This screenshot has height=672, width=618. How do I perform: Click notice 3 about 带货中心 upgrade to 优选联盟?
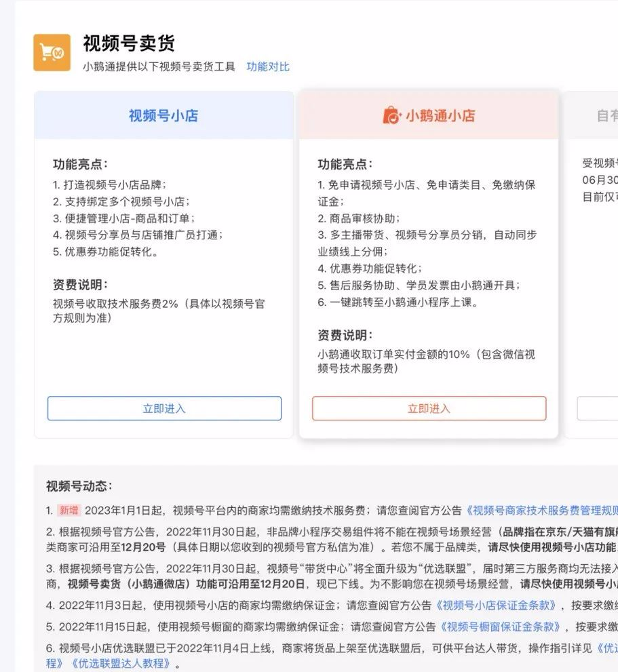pos(332,576)
